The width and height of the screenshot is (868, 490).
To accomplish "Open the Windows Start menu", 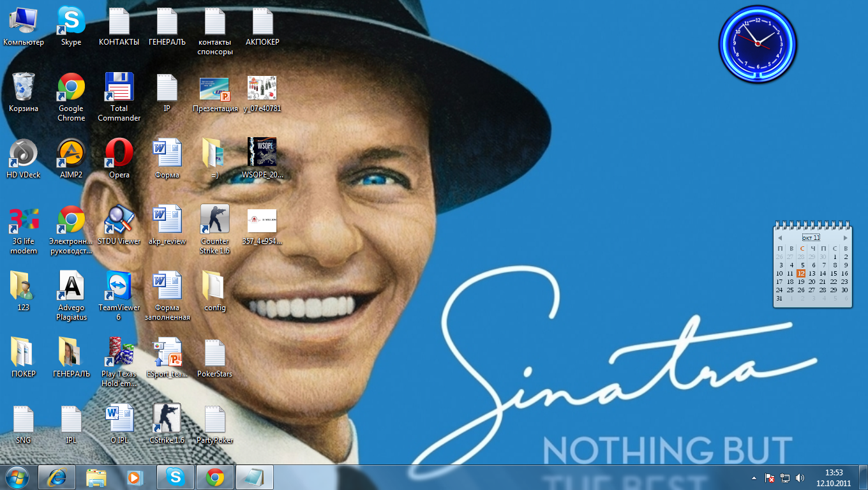I will coord(17,477).
